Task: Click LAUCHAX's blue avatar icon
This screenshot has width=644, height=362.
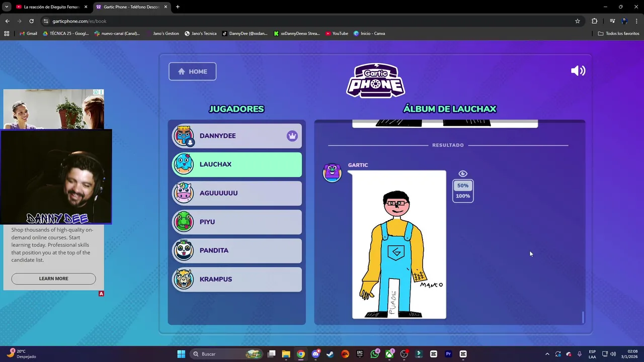Action: (x=184, y=164)
